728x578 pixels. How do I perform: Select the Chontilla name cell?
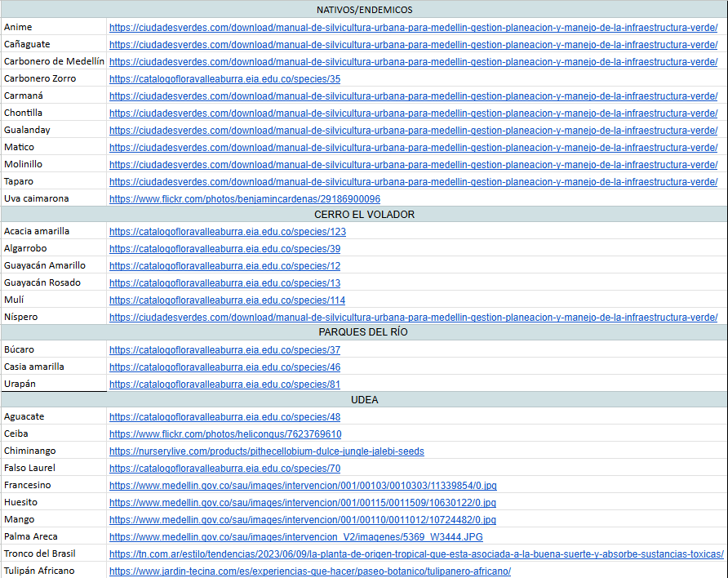click(54, 113)
